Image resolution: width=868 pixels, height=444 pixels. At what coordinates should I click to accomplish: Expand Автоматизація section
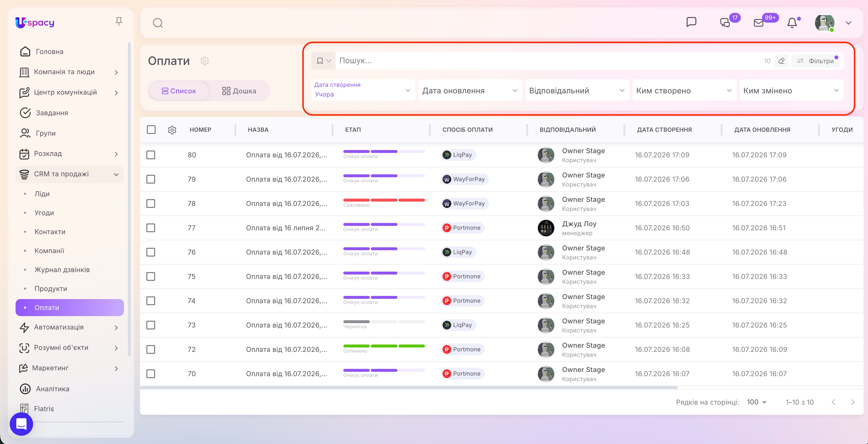69,327
